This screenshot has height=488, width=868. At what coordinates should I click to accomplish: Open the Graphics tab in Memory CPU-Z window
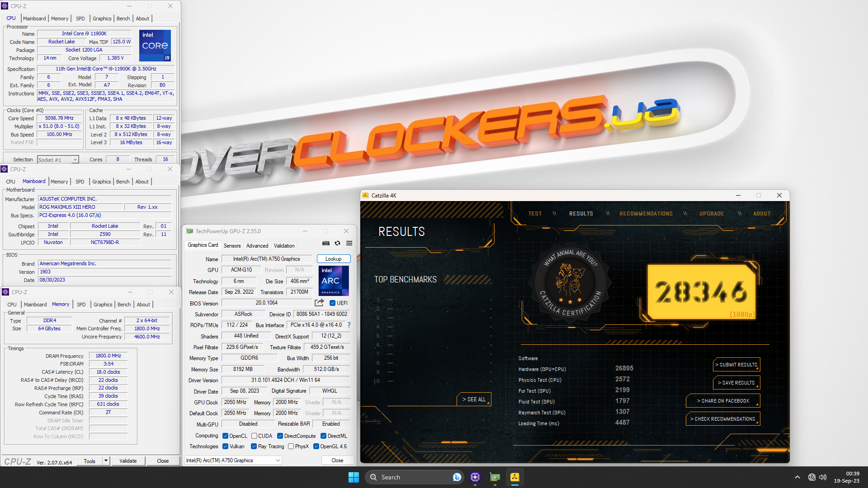[x=103, y=305]
